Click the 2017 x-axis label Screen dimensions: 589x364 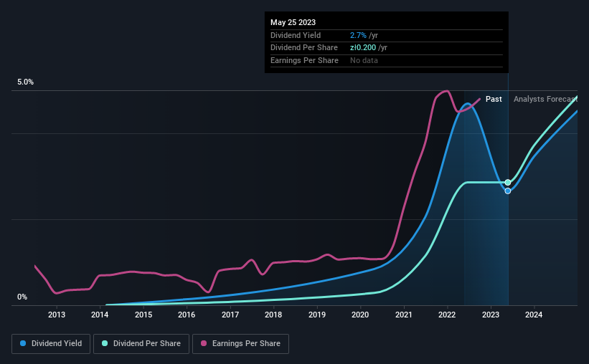(230, 315)
